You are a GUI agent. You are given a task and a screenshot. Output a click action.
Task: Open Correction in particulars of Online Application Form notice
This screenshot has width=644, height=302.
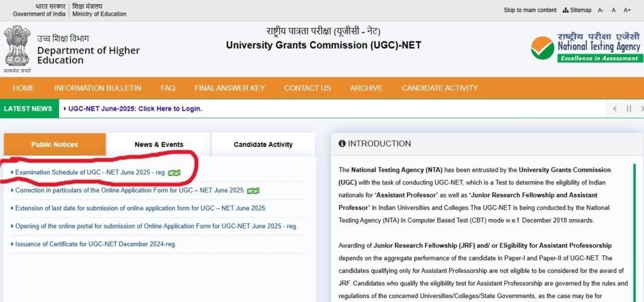130,191
